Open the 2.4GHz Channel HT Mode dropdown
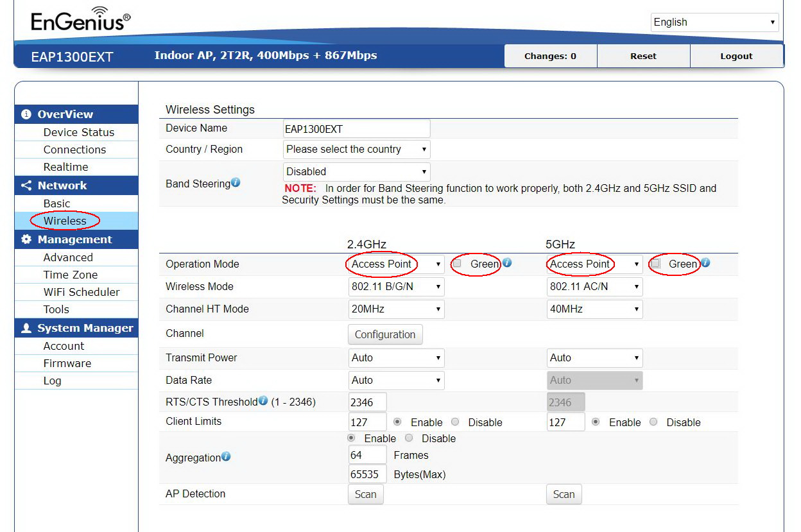801x532 pixels. click(396, 309)
